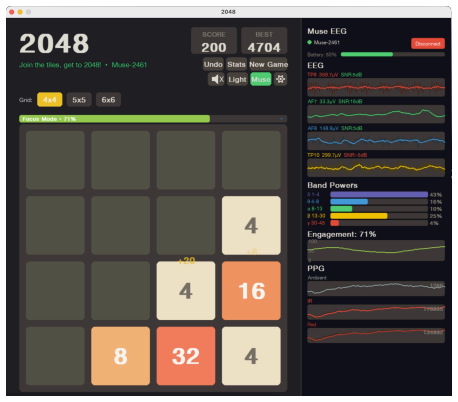Click the theta band power bar

coord(379,202)
